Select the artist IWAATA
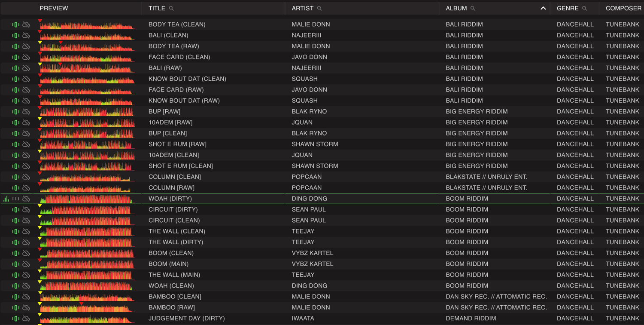Image resolution: width=644 pixels, height=325 pixels. click(303, 319)
